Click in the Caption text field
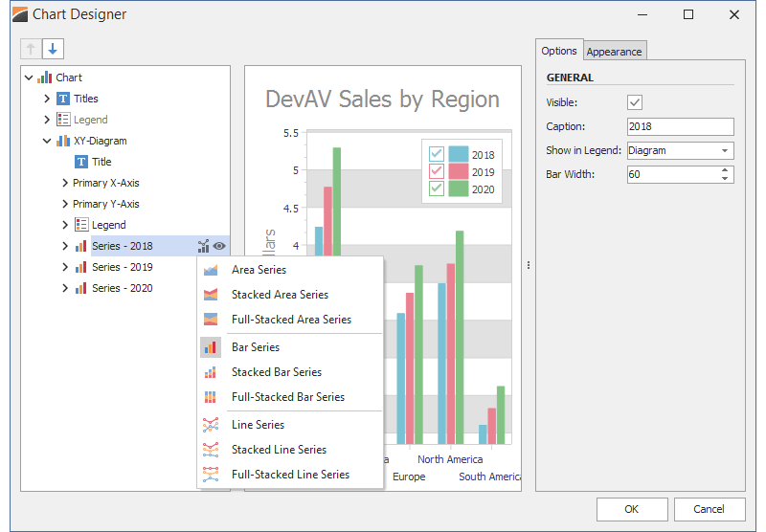Viewport: 766px width, 532px height. [x=680, y=126]
